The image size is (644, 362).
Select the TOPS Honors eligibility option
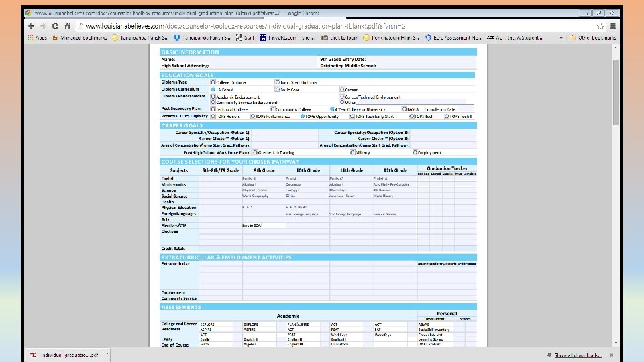click(213, 117)
